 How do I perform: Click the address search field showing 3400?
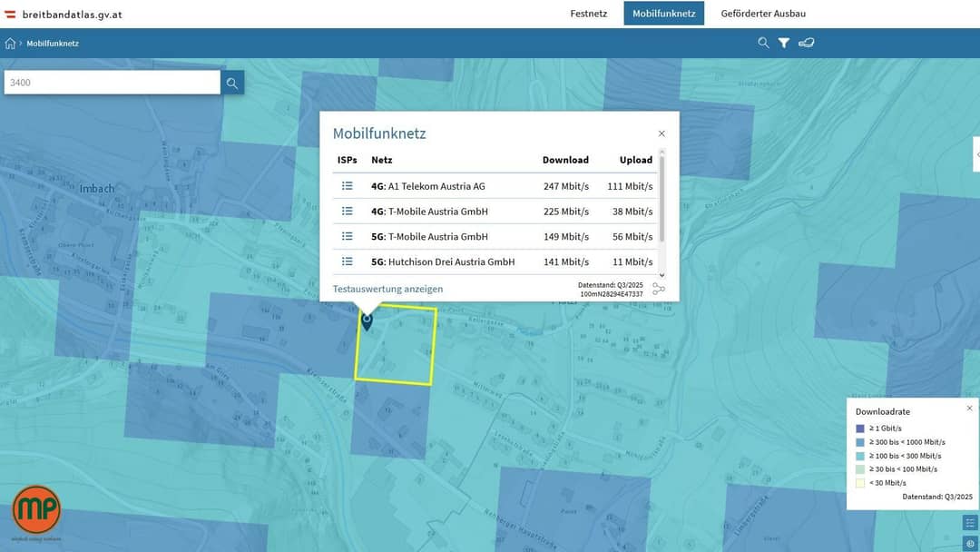coord(112,83)
